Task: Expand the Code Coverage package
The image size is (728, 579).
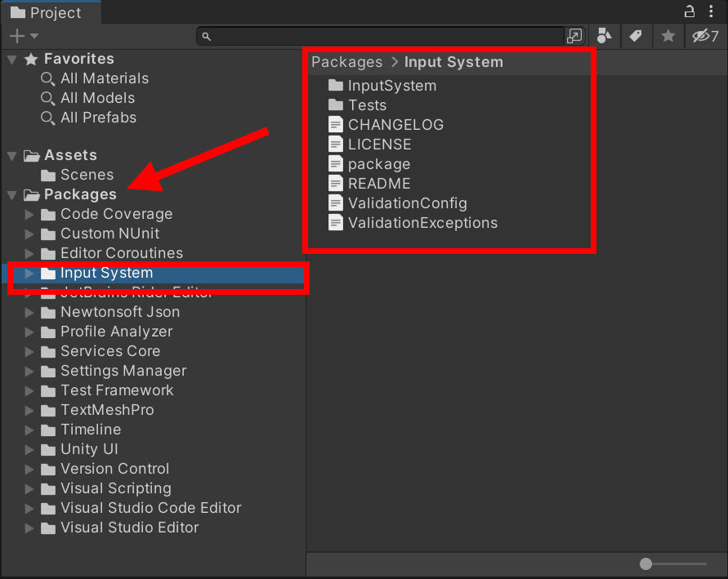Action: [x=29, y=214]
